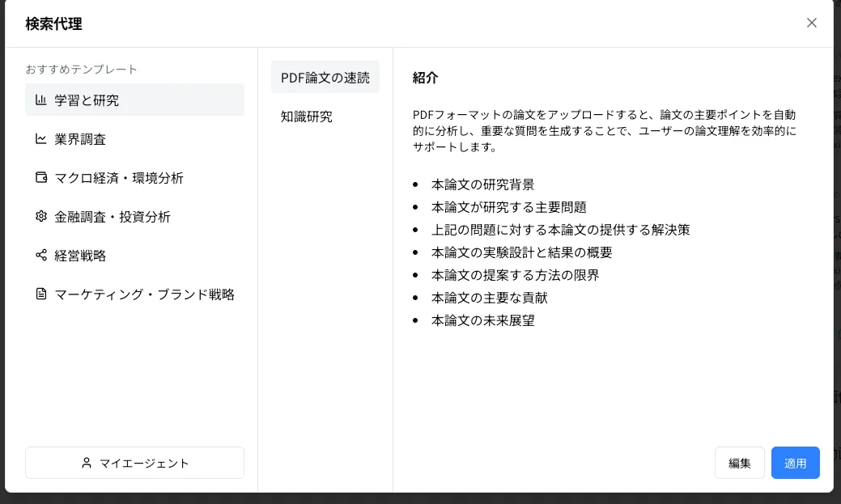Click the line chart icon beside 業界調査
The height and width of the screenshot is (504, 841).
[40, 139]
